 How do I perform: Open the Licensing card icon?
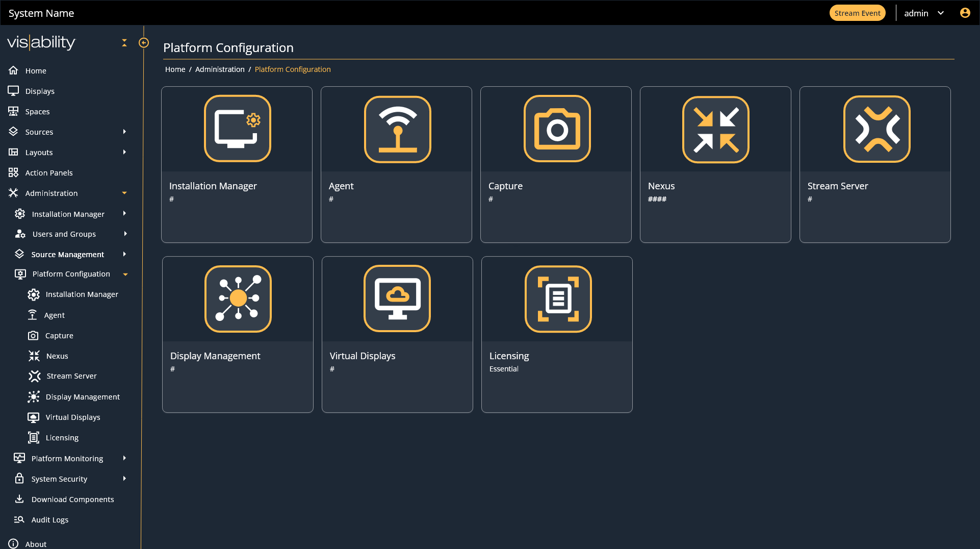coord(558,299)
